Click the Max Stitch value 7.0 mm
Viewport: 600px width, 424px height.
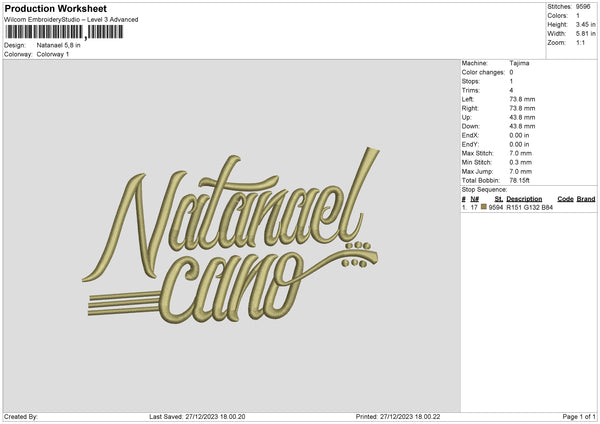521,153
